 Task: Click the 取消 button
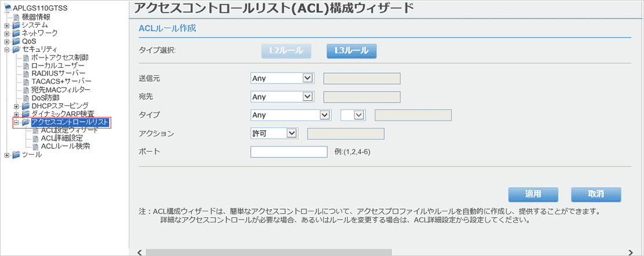pyautogui.click(x=596, y=195)
